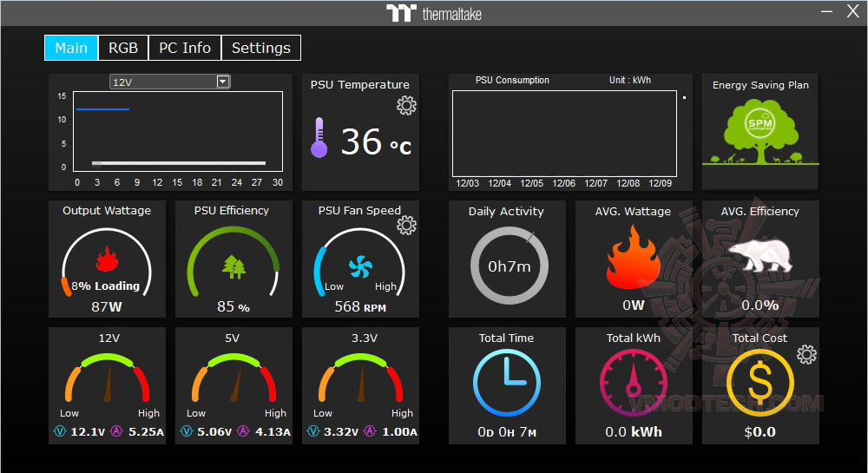Click the polar bear efficiency icon
Screen dimensions: 868x473
point(760,255)
